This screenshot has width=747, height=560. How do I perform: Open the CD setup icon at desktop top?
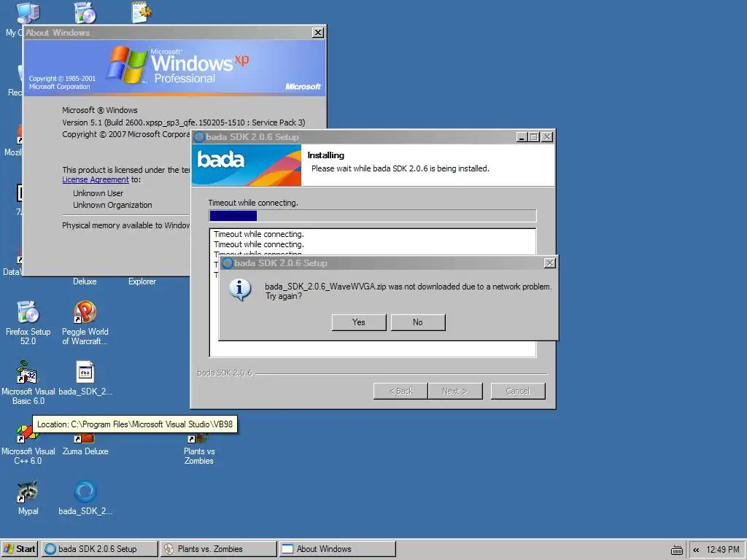click(x=85, y=12)
